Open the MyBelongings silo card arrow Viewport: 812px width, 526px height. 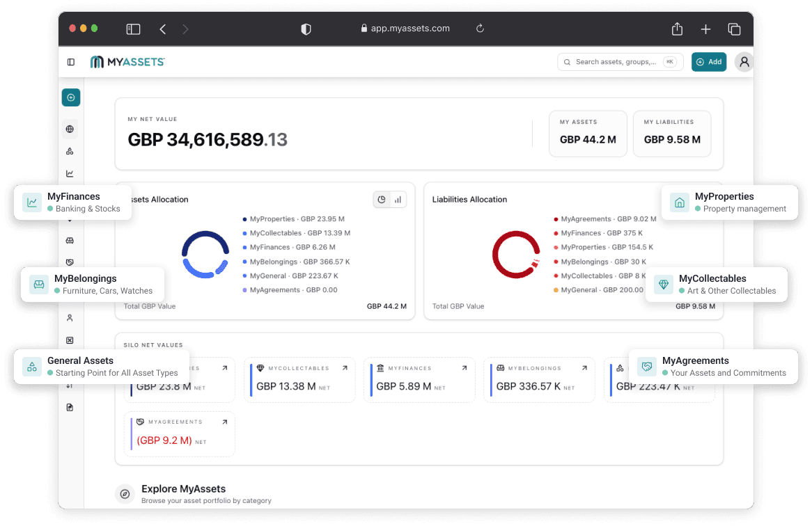click(x=585, y=368)
